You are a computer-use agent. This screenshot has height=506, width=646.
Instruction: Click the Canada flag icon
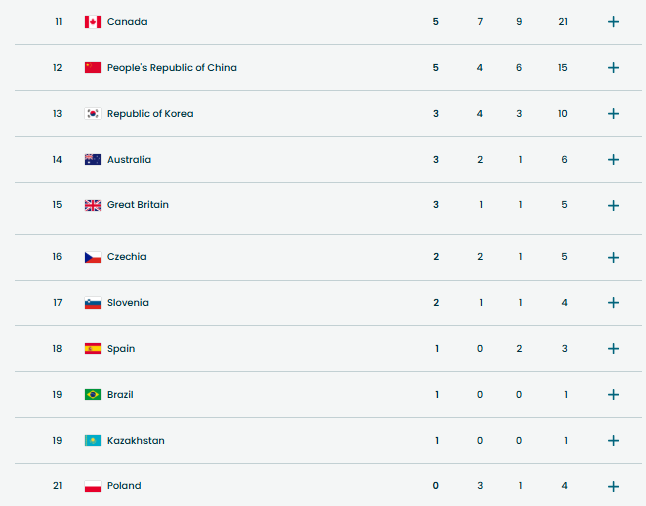click(x=93, y=22)
